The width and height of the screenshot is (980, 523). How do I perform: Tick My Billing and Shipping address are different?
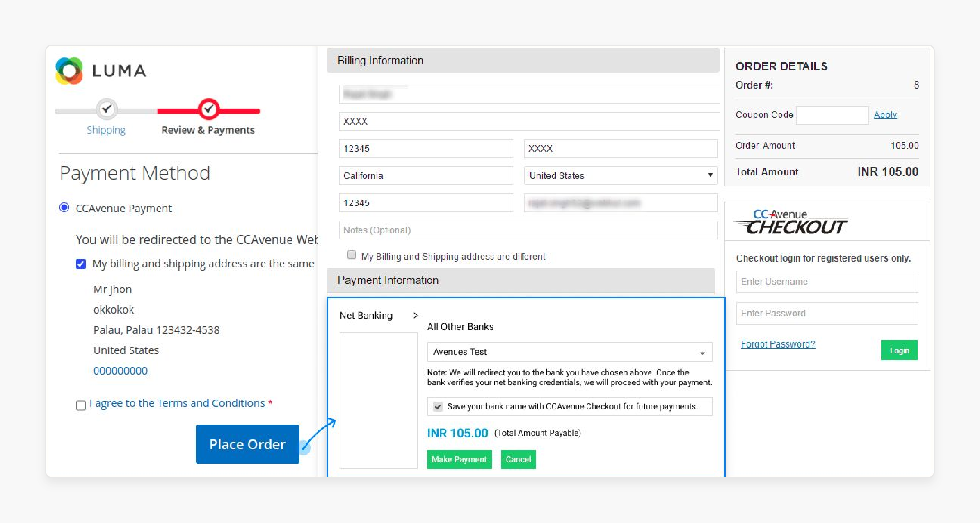tap(352, 255)
